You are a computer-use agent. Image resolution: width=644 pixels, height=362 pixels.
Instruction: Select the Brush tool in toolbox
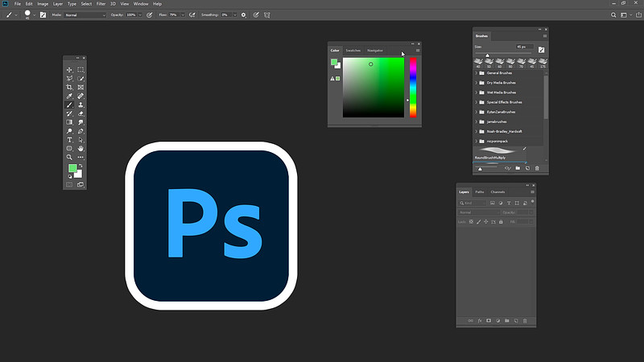[x=69, y=105]
